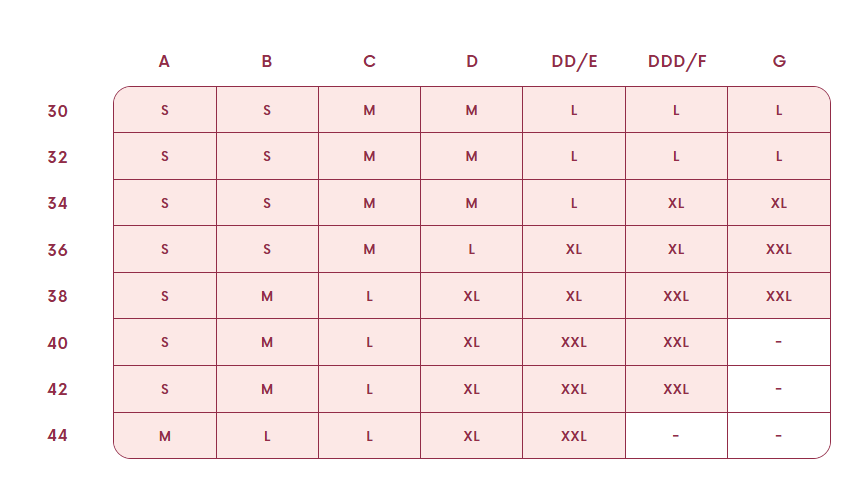The image size is (860, 478).
Task: Click the A cup column header
Action: 164,61
